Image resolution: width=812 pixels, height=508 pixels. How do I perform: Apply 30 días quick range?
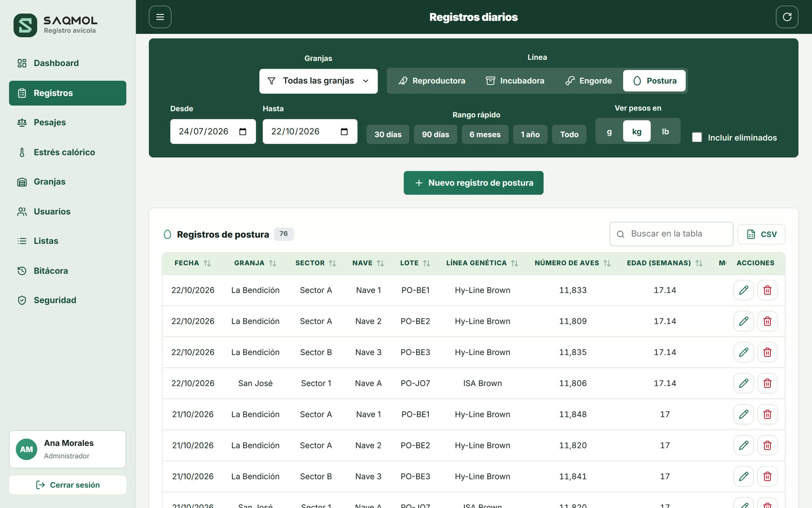click(388, 135)
